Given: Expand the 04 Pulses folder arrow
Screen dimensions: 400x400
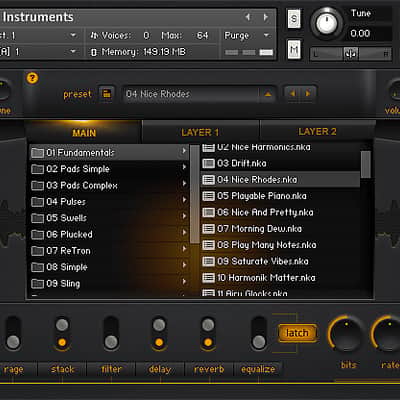Looking at the screenshot, I should [184, 200].
